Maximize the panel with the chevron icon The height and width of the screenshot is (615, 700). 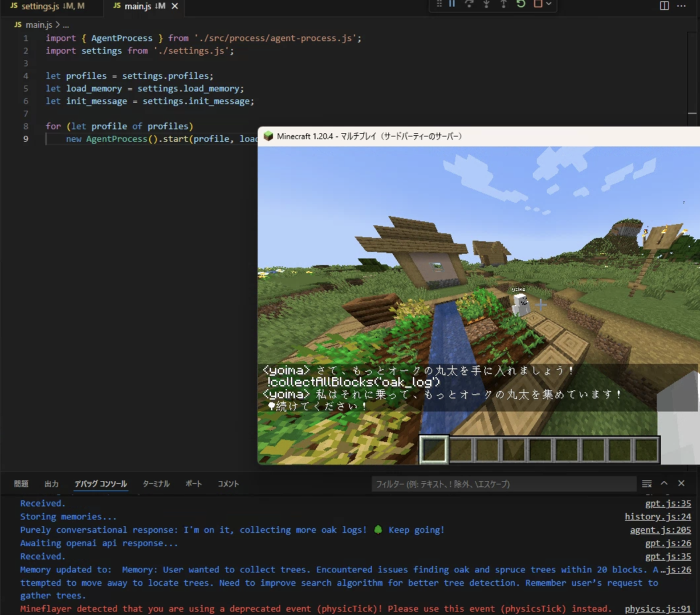tap(664, 484)
